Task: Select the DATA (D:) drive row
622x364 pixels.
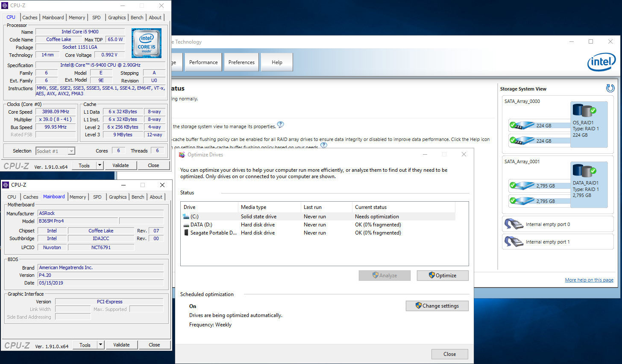Action: point(318,225)
